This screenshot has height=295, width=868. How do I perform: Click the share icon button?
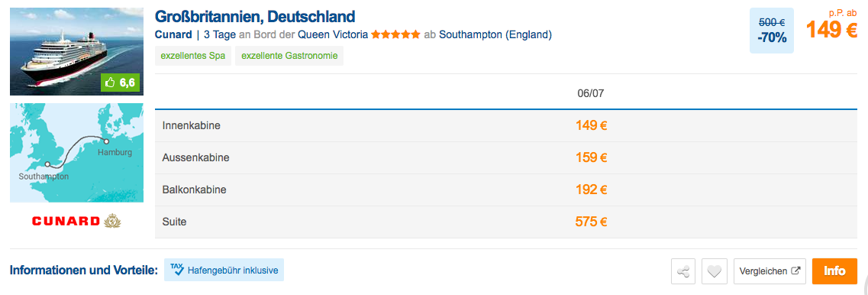pos(684,271)
